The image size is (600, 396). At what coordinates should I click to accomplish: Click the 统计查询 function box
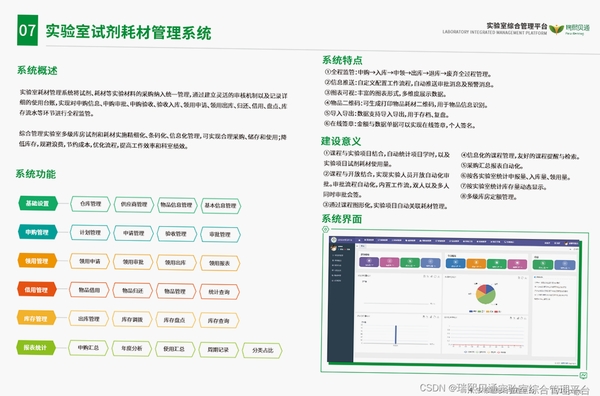point(220,292)
